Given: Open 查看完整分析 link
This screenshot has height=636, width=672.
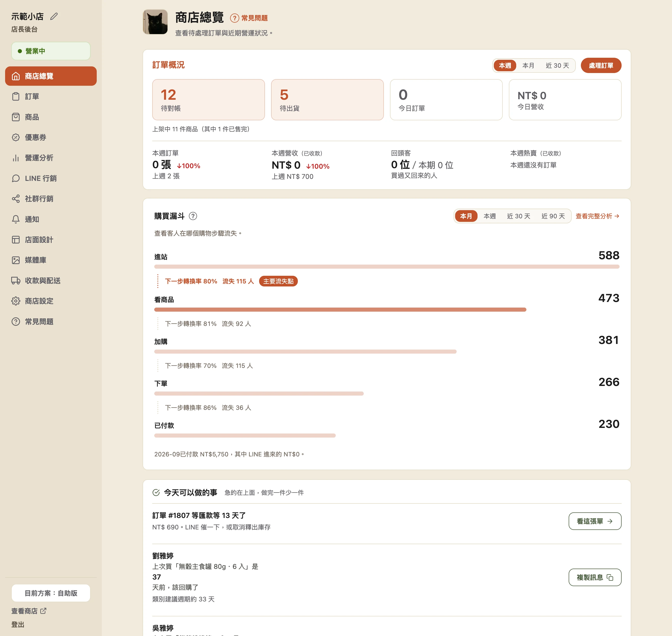Looking at the screenshot, I should 597,216.
